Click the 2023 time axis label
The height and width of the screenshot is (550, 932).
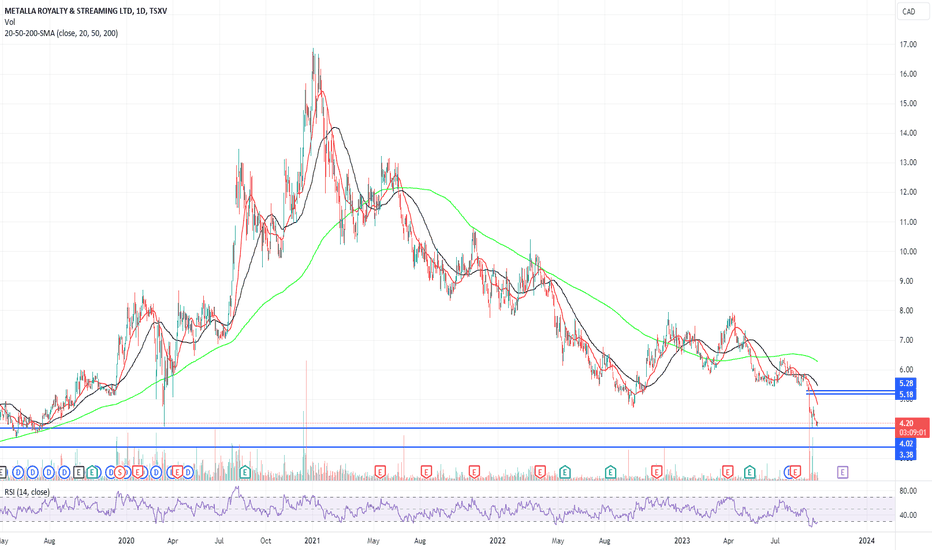tap(682, 540)
